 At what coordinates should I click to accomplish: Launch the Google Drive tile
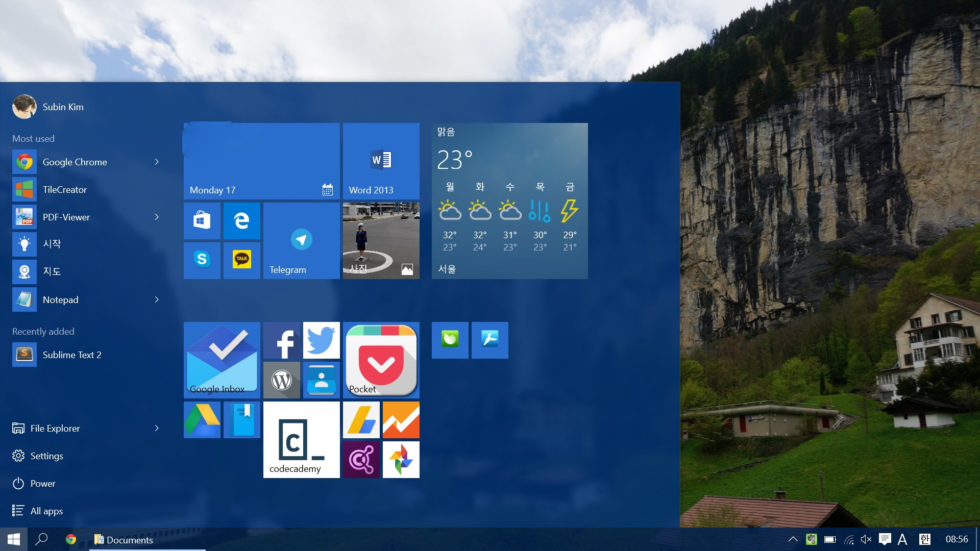(x=202, y=420)
